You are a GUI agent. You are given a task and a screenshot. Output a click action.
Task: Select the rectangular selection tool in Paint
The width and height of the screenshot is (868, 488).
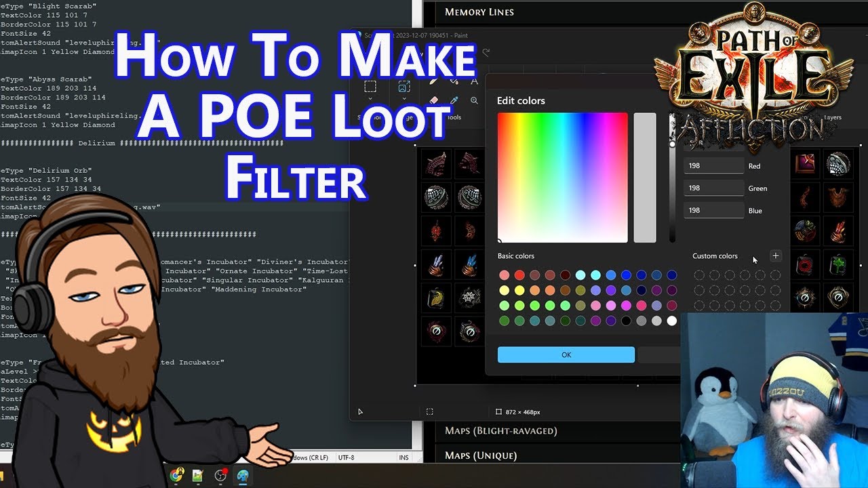(x=370, y=87)
